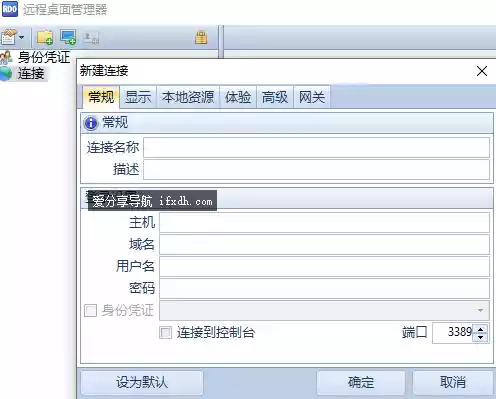Screen dimensions: 496x399
Task: Focus the 连接名称 input field
Action: 316,147
